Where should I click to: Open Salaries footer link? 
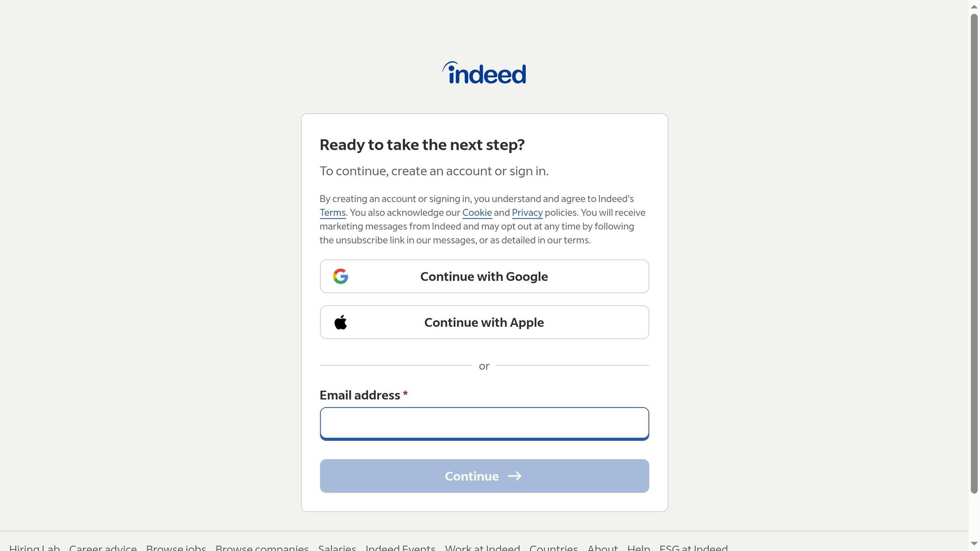337,548
